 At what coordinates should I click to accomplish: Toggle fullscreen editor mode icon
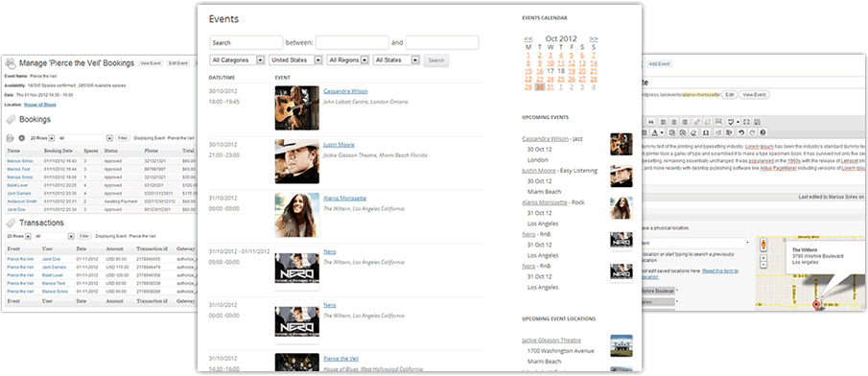click(x=746, y=122)
